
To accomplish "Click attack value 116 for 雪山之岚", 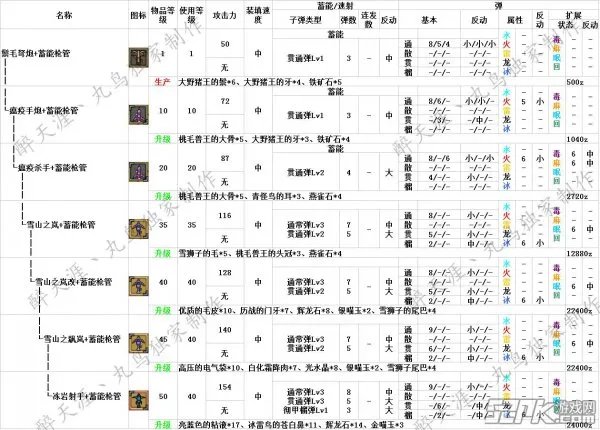I will pyautogui.click(x=225, y=215).
